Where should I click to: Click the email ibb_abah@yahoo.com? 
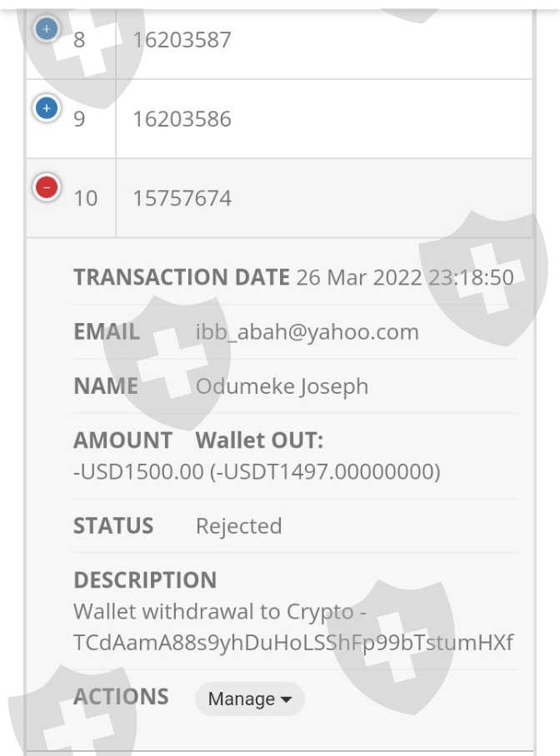(x=307, y=332)
